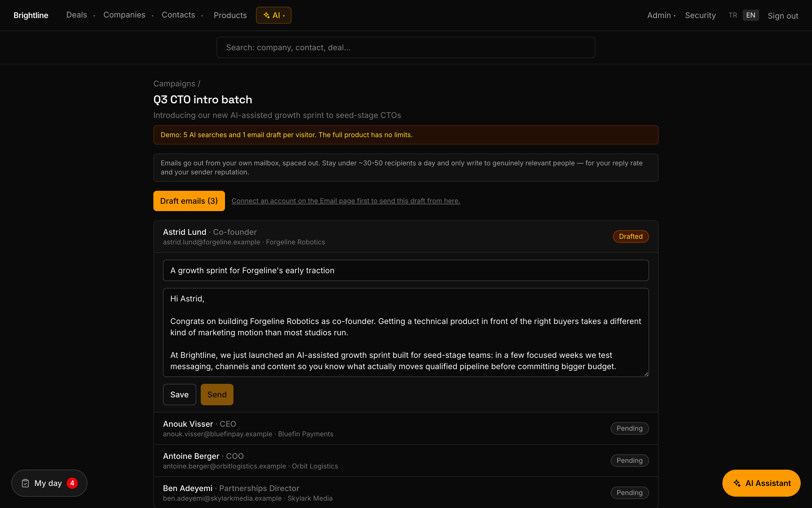The height and width of the screenshot is (508, 812).
Task: Sign out of the account
Action: pos(783,16)
